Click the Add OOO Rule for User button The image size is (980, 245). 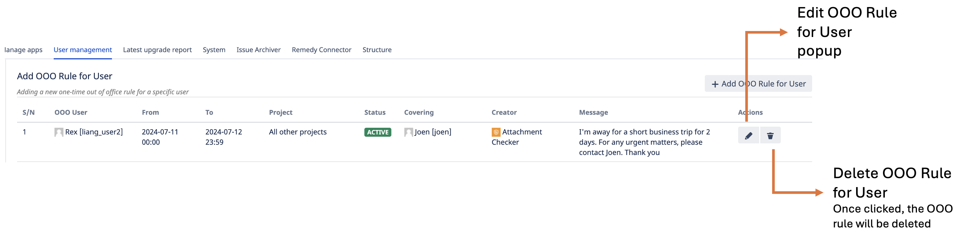pyautogui.click(x=758, y=84)
